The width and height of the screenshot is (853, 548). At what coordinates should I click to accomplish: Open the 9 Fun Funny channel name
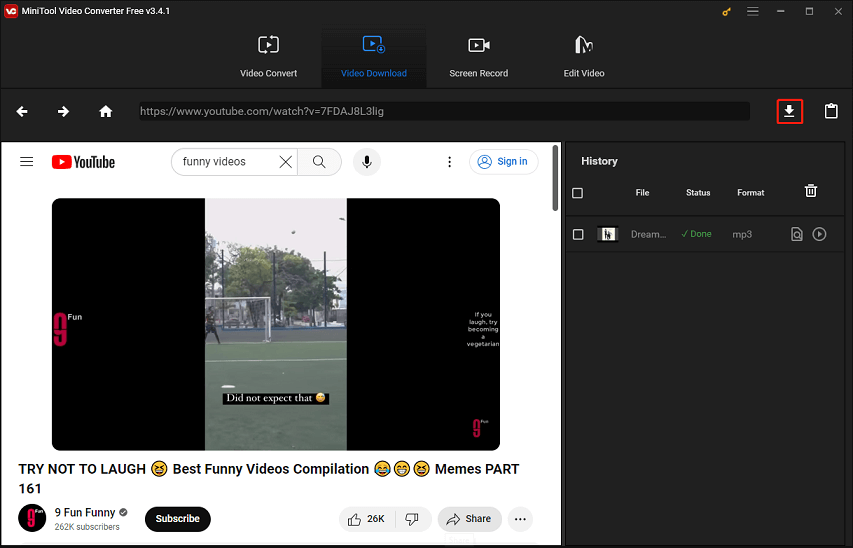click(x=85, y=512)
